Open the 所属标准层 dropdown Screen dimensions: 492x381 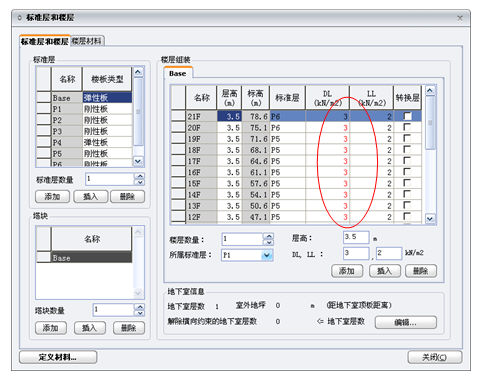click(267, 255)
